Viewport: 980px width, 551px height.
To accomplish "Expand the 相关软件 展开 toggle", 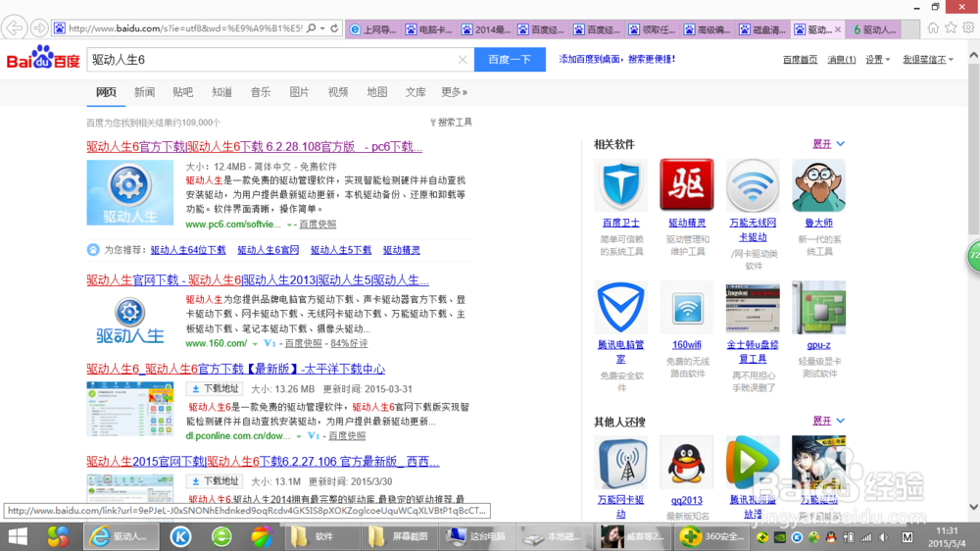I will point(829,144).
